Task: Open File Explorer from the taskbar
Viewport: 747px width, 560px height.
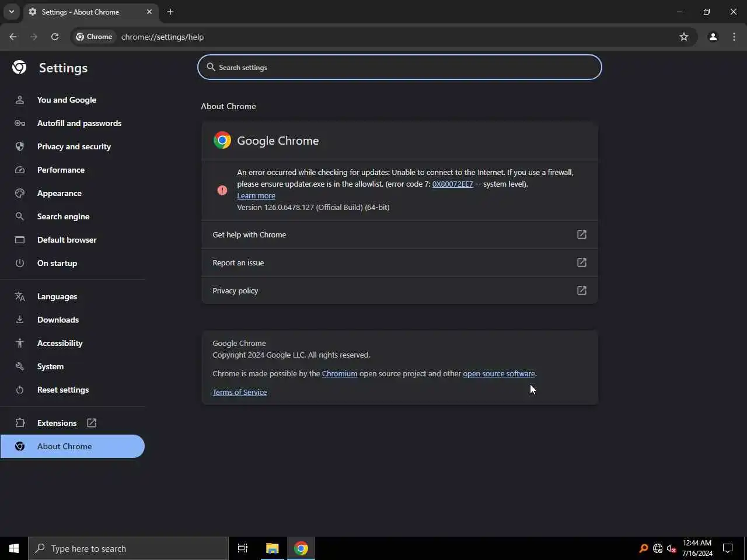Action: click(273, 548)
